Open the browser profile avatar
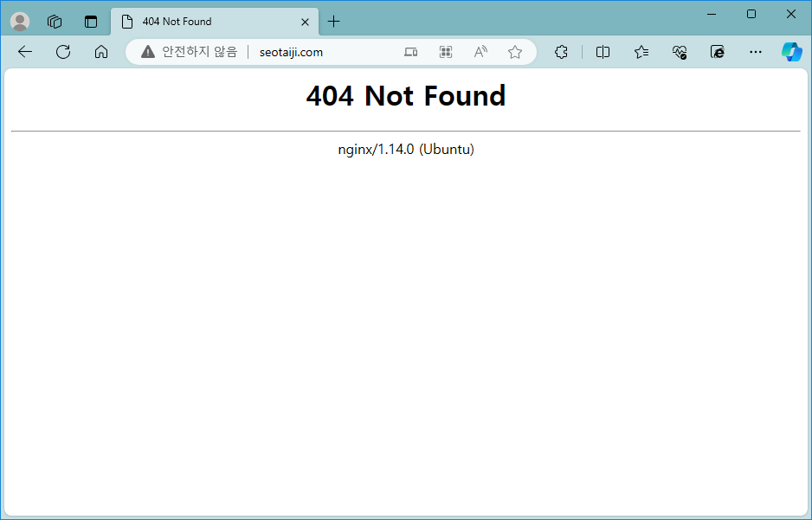812x520 pixels. coord(20,22)
